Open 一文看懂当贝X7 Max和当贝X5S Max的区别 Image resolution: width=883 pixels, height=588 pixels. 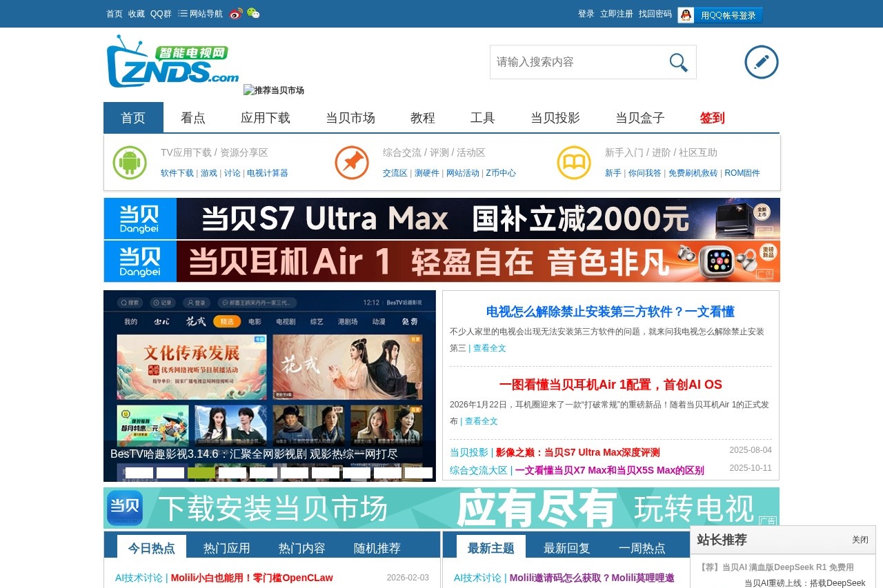pos(610,471)
